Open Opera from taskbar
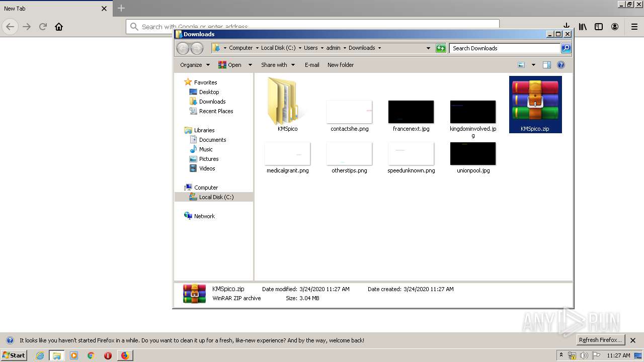This screenshot has width=644, height=362. [108, 355]
